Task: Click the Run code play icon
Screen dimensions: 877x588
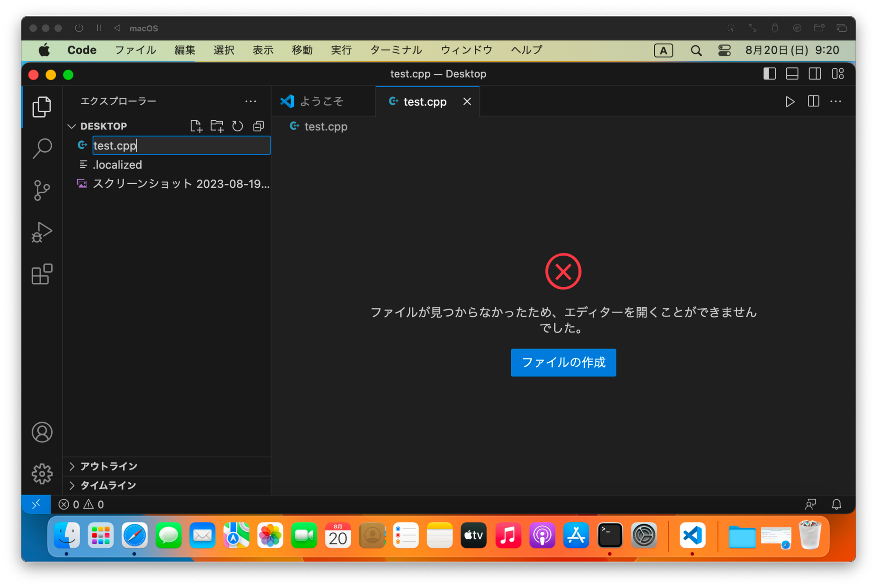Action: (790, 102)
